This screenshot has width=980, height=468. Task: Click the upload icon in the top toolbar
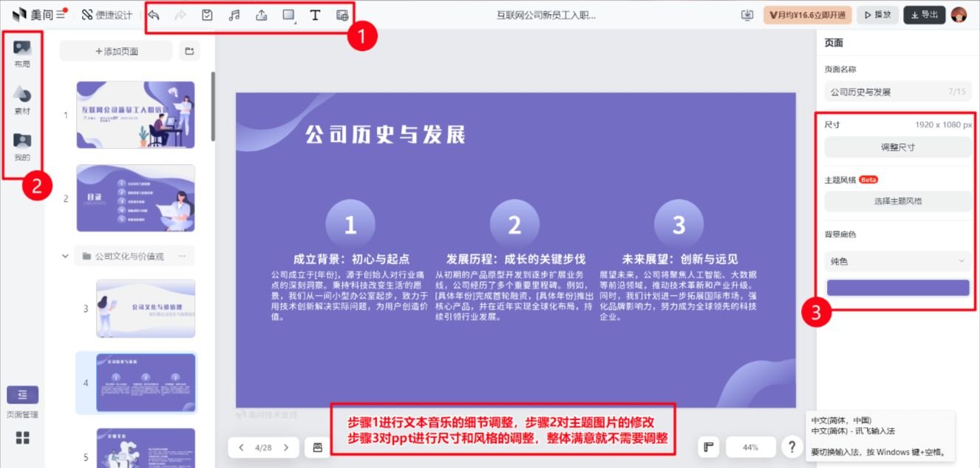point(262,14)
